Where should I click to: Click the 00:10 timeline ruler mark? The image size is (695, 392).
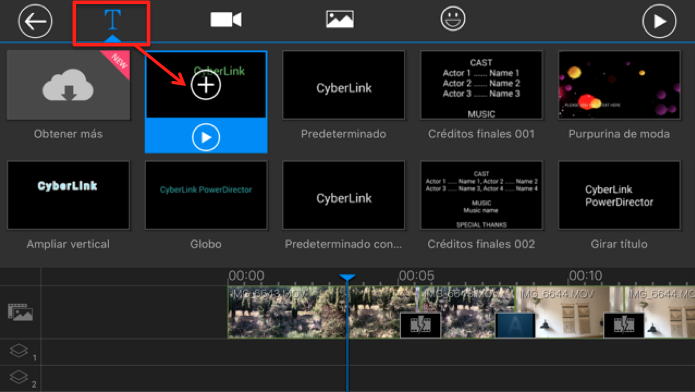coord(586,276)
